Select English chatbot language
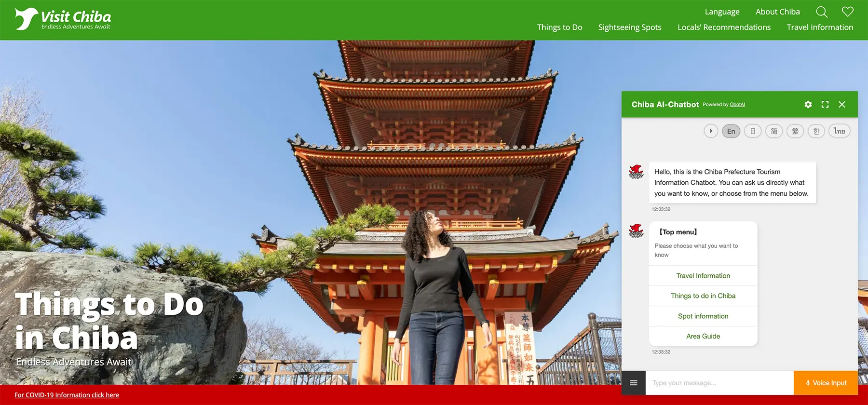The height and width of the screenshot is (405, 868). pyautogui.click(x=731, y=131)
